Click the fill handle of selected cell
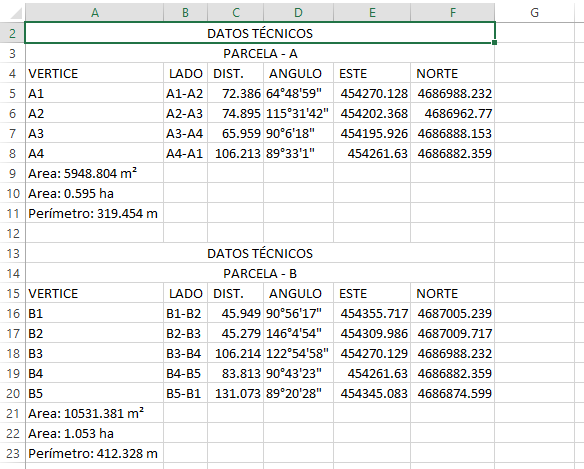The height and width of the screenshot is (469, 584). point(494,43)
